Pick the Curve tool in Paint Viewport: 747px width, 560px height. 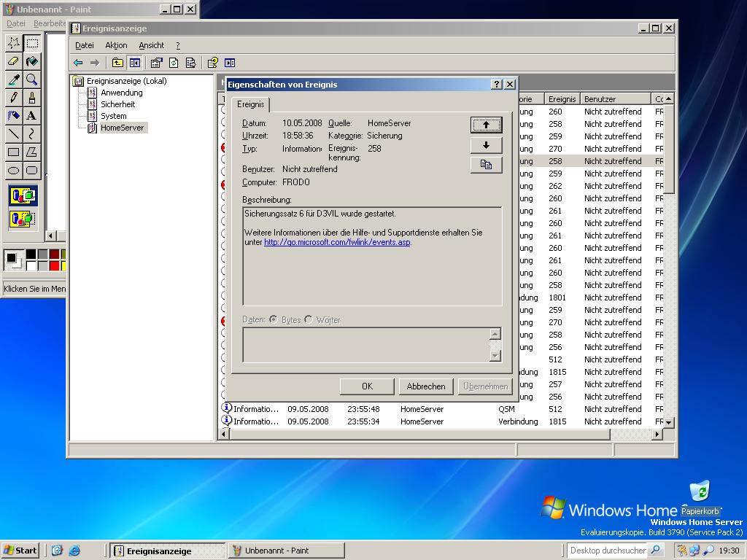(32, 134)
